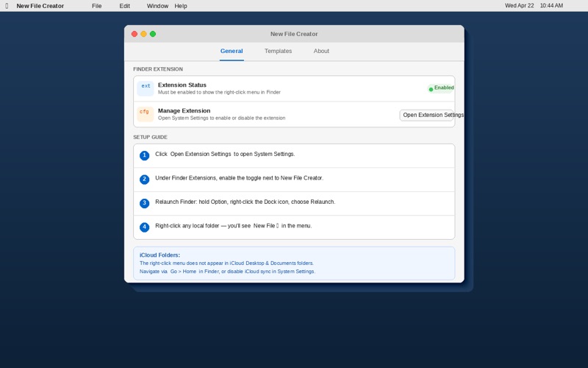
Task: Switch to the About tab
Action: (x=321, y=51)
